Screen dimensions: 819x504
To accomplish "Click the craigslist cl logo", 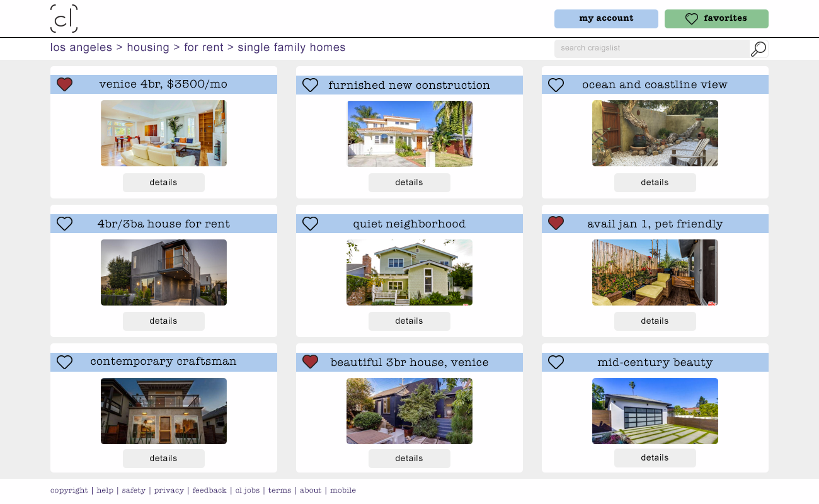I will tap(64, 18).
